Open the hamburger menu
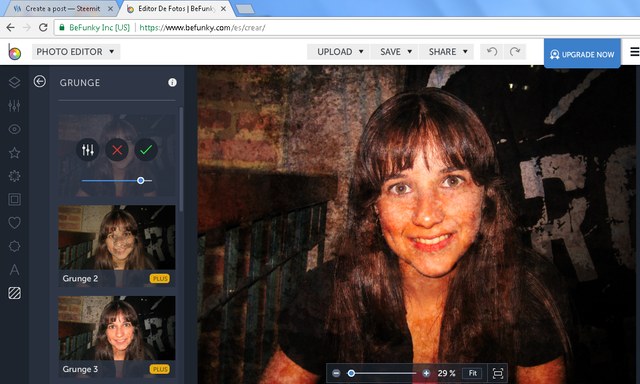 click(635, 52)
